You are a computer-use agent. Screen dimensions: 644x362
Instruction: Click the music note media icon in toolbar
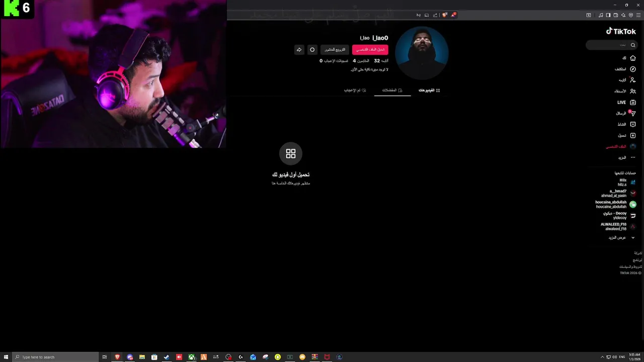601,15
